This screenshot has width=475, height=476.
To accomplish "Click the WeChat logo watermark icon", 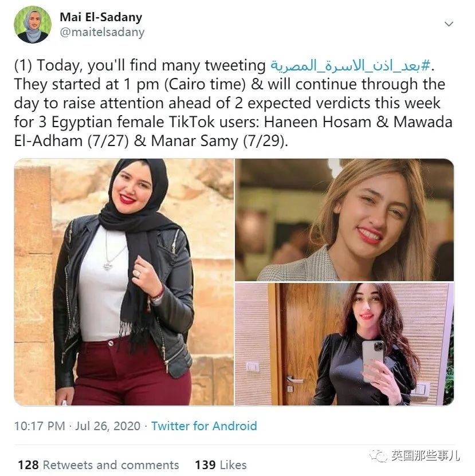I will (378, 455).
